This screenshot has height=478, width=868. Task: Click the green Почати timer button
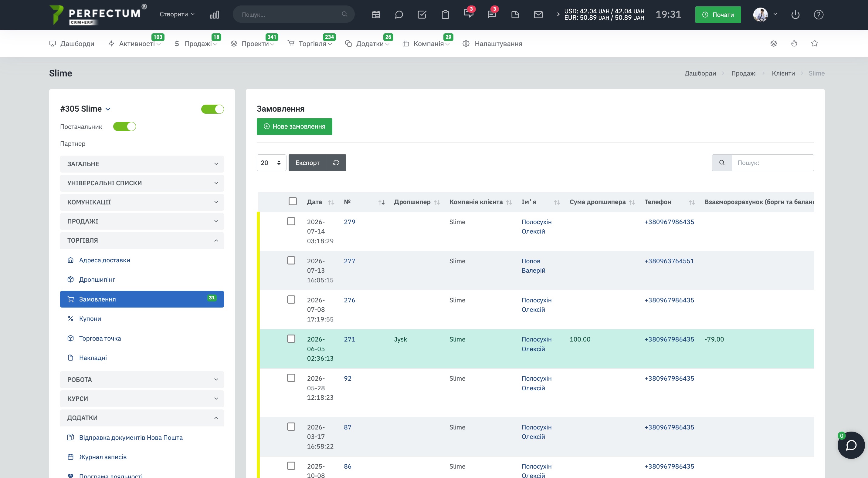tap(718, 15)
